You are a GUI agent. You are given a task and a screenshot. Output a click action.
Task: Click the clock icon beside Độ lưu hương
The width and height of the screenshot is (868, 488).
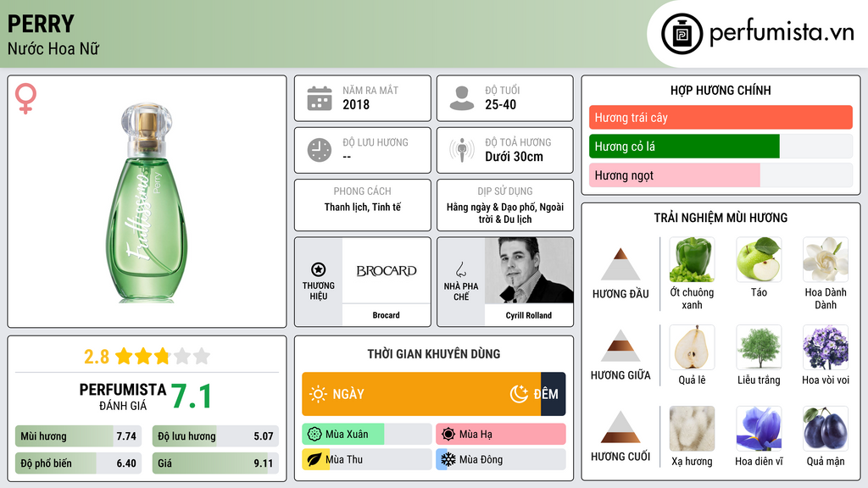320,150
